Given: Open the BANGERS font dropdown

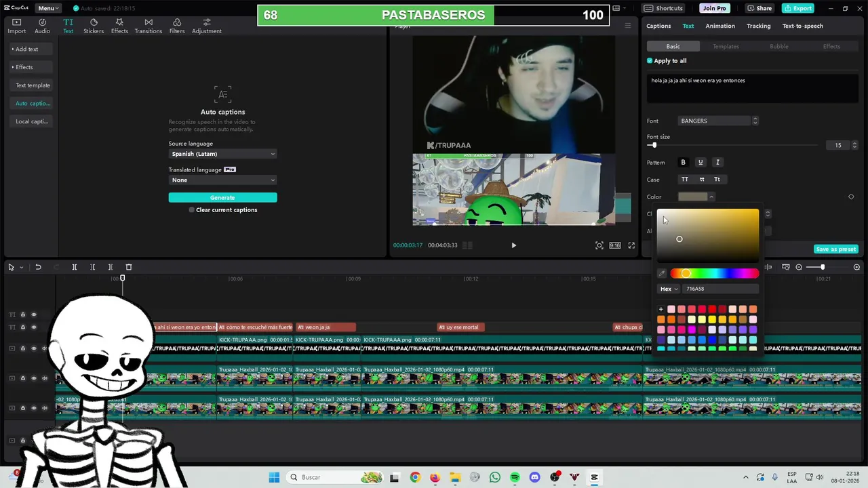Looking at the screenshot, I should click(718, 121).
